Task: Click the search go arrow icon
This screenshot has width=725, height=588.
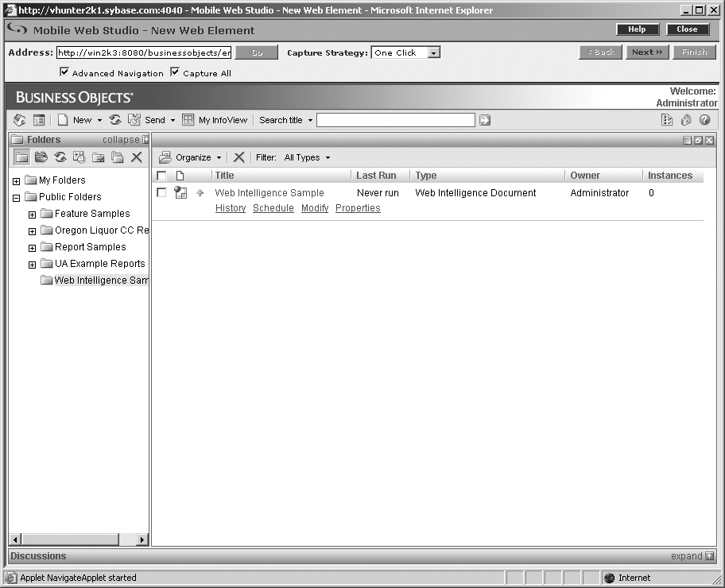Action: 485,121
